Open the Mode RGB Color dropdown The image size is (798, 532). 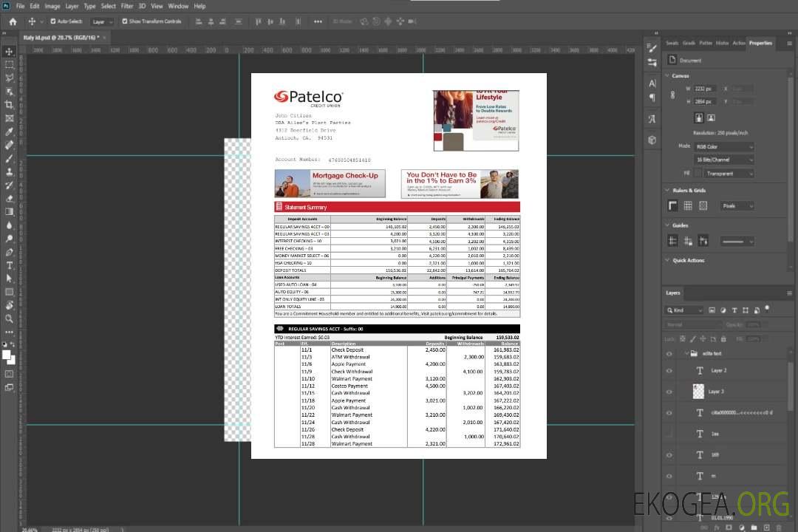pyautogui.click(x=724, y=146)
